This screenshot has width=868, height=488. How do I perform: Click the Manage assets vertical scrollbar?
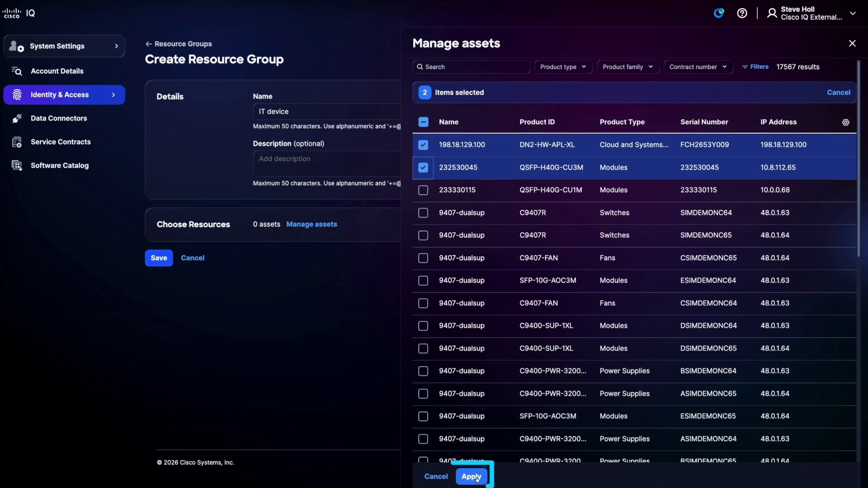[x=858, y=158]
